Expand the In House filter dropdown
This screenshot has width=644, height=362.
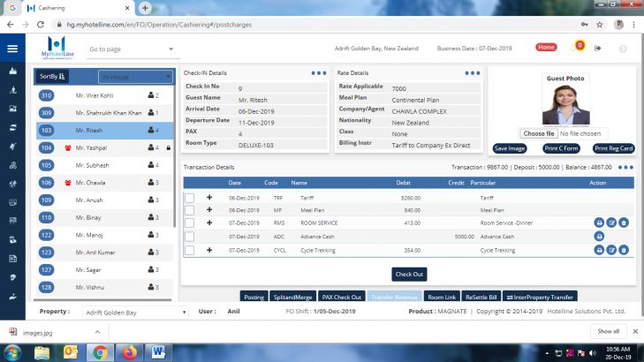pyautogui.click(x=134, y=77)
